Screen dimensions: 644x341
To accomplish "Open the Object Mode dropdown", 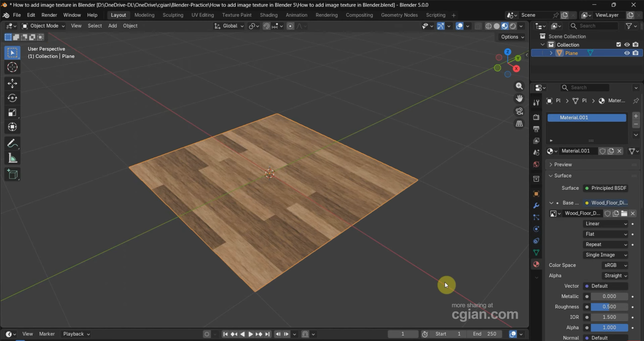I will click(x=43, y=26).
